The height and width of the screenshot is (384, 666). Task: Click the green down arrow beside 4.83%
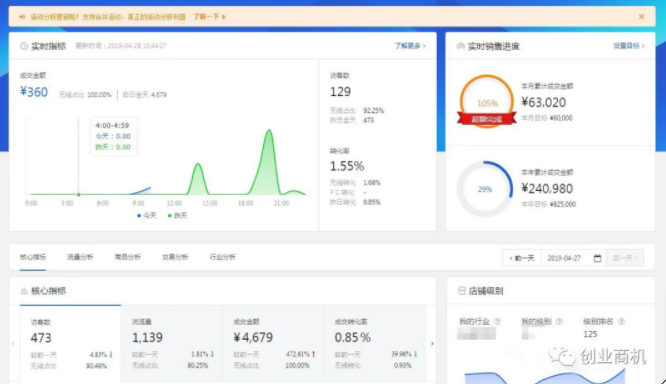[x=111, y=354]
